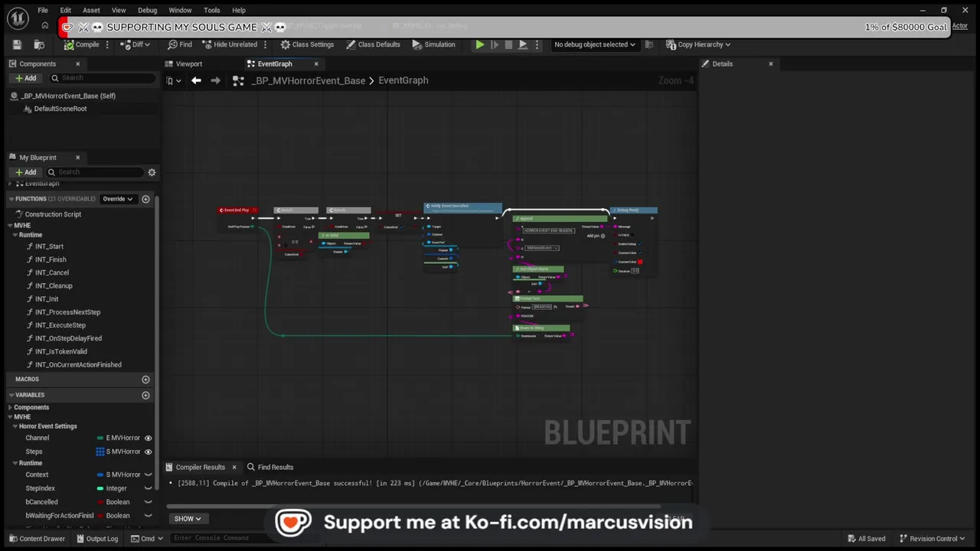980x551 pixels.
Task: Start Simulation mode
Action: coord(433,44)
